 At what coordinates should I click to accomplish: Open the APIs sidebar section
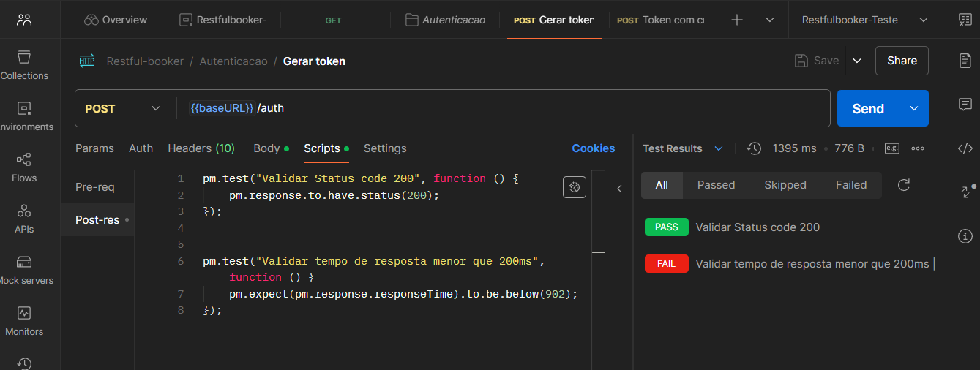coord(24,219)
